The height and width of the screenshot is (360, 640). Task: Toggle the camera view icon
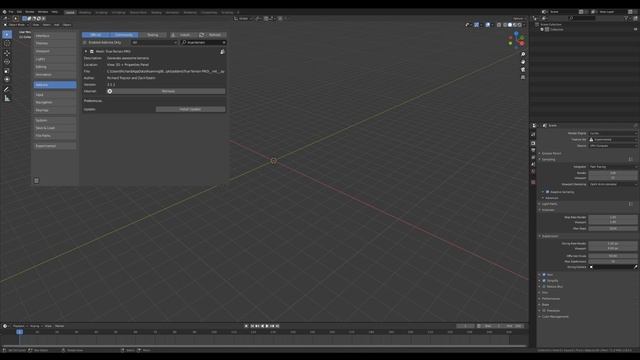pyautogui.click(x=523, y=70)
